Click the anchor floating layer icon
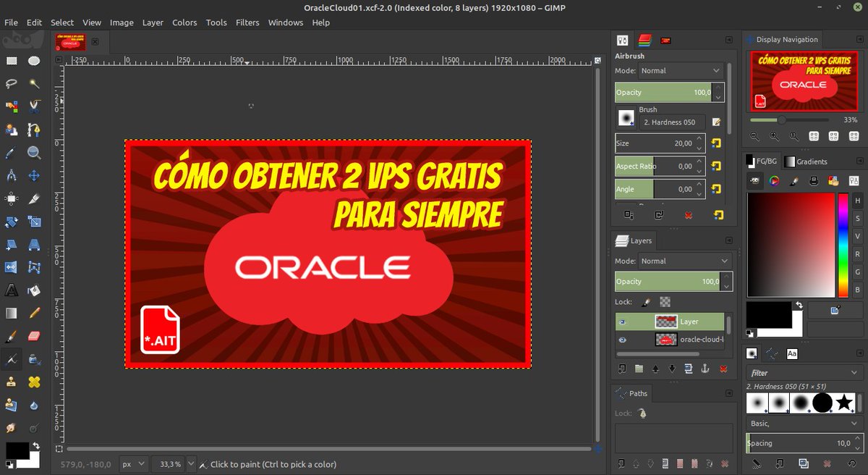 pyautogui.click(x=706, y=369)
